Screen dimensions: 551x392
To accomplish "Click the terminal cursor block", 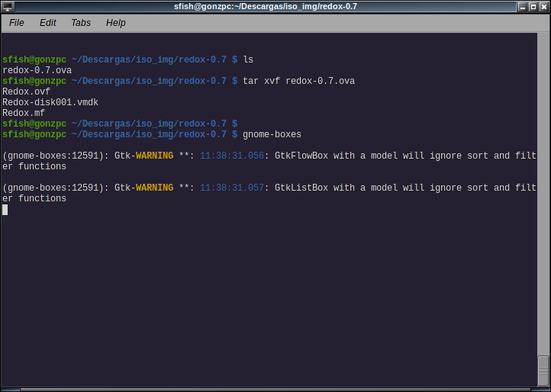I will [x=5, y=210].
